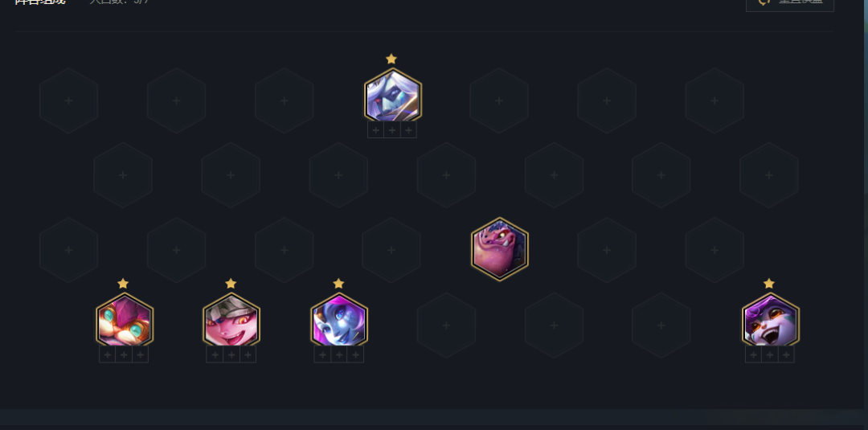Add first item to the purple-hat champion
The image size is (868, 430).
[753, 354]
